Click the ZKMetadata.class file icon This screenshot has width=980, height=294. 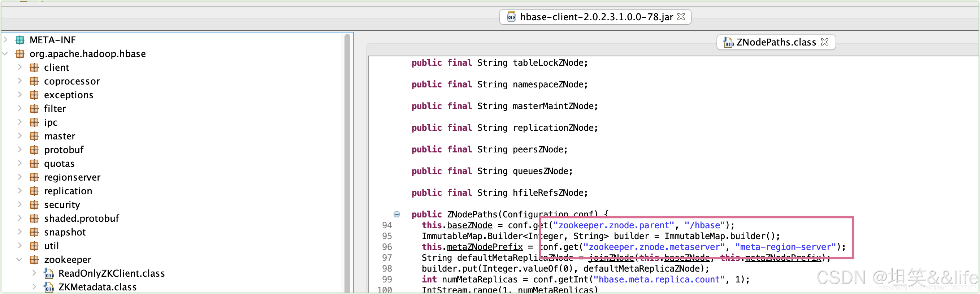click(x=49, y=287)
